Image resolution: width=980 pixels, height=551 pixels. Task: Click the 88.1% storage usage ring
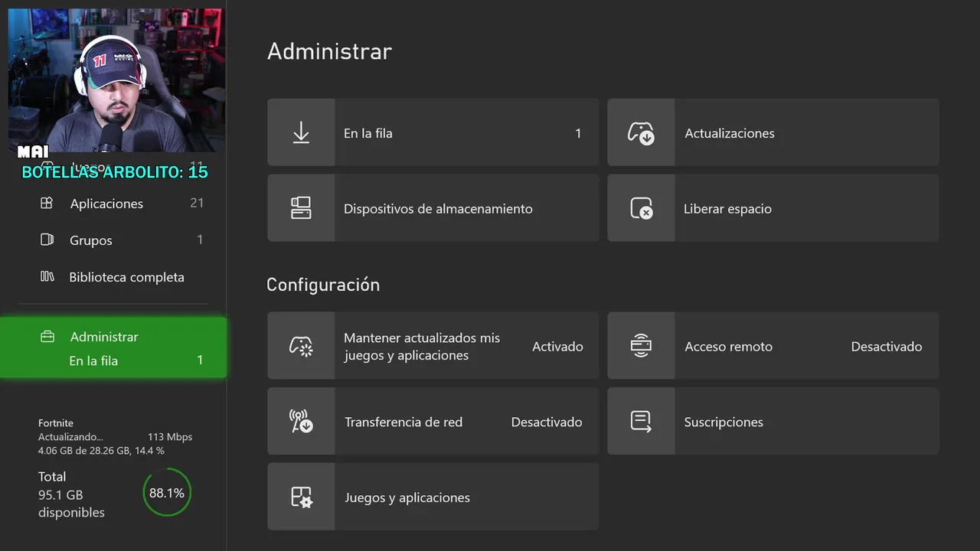click(167, 493)
